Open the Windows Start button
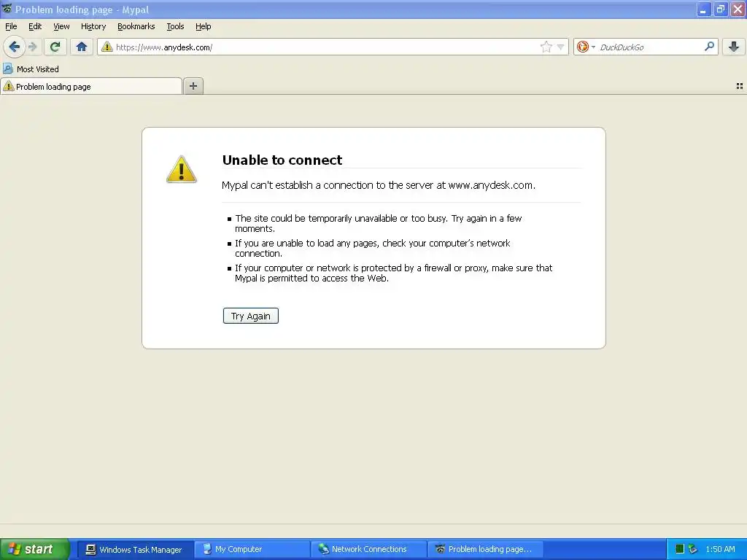747x560 pixels. tap(34, 549)
